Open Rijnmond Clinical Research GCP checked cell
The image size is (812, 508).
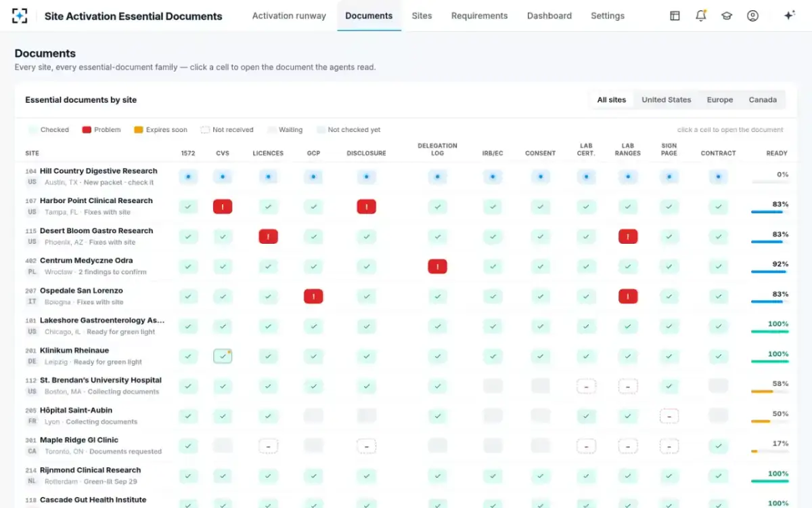coord(313,475)
